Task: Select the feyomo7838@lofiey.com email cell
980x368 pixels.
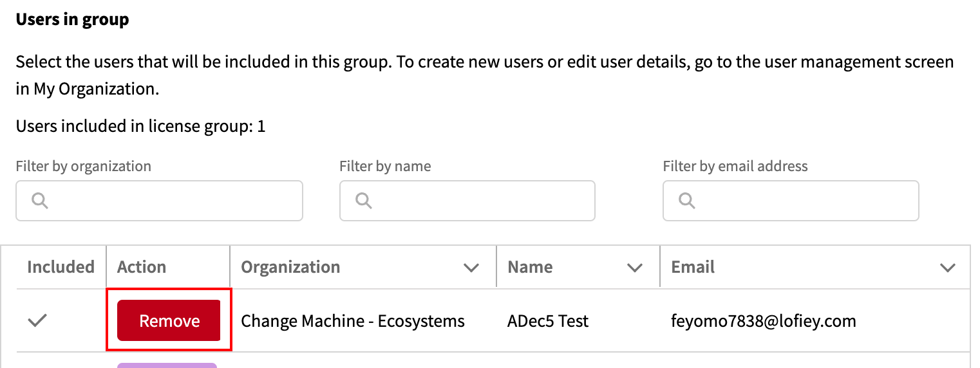Action: tap(764, 321)
